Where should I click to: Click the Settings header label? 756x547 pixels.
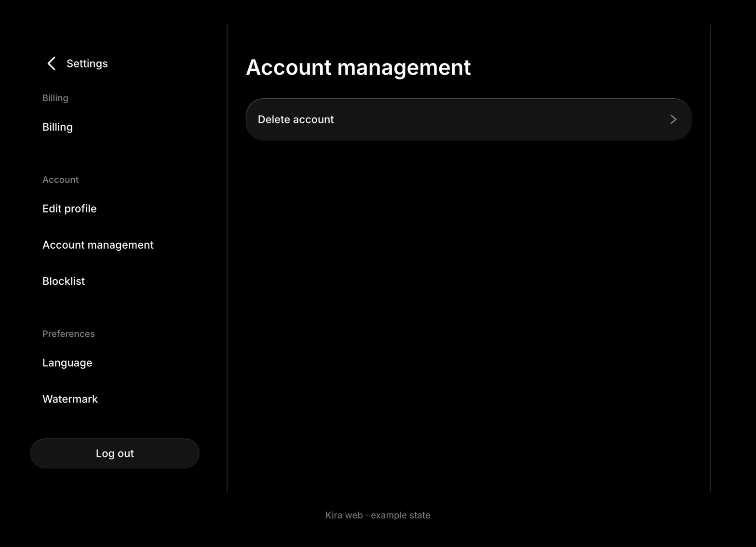click(87, 64)
